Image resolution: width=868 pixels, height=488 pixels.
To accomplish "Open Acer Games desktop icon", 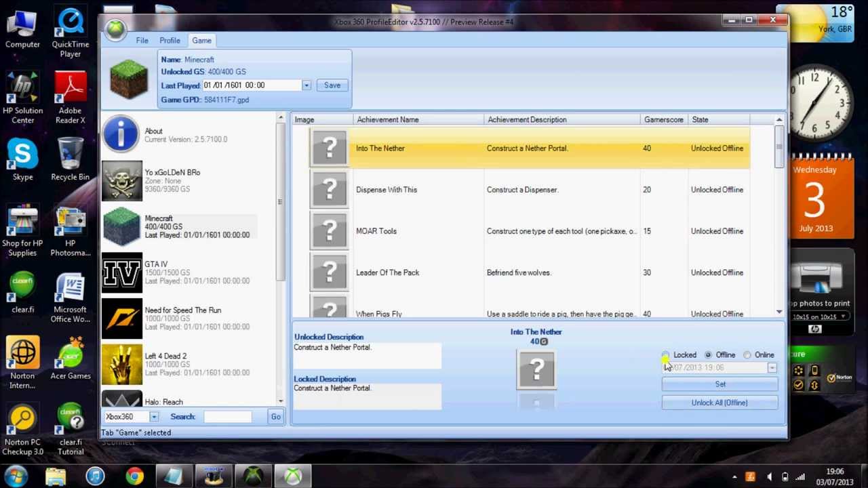I will [x=71, y=359].
